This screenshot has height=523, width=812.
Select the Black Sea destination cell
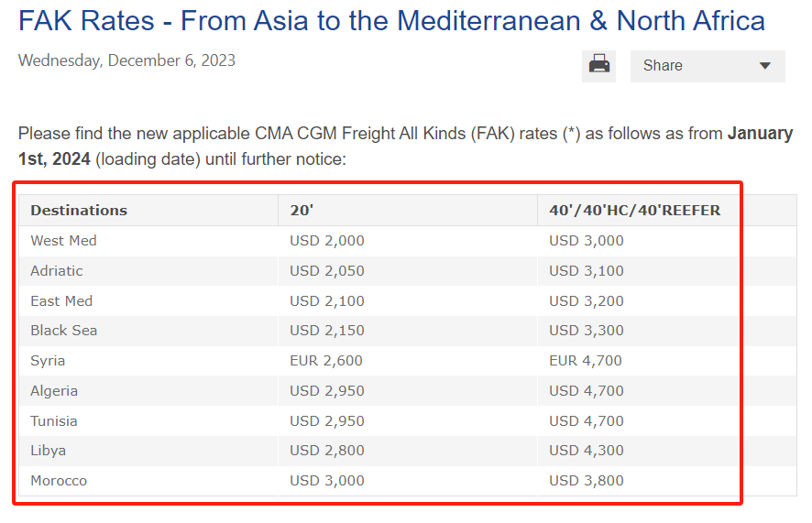[63, 331]
